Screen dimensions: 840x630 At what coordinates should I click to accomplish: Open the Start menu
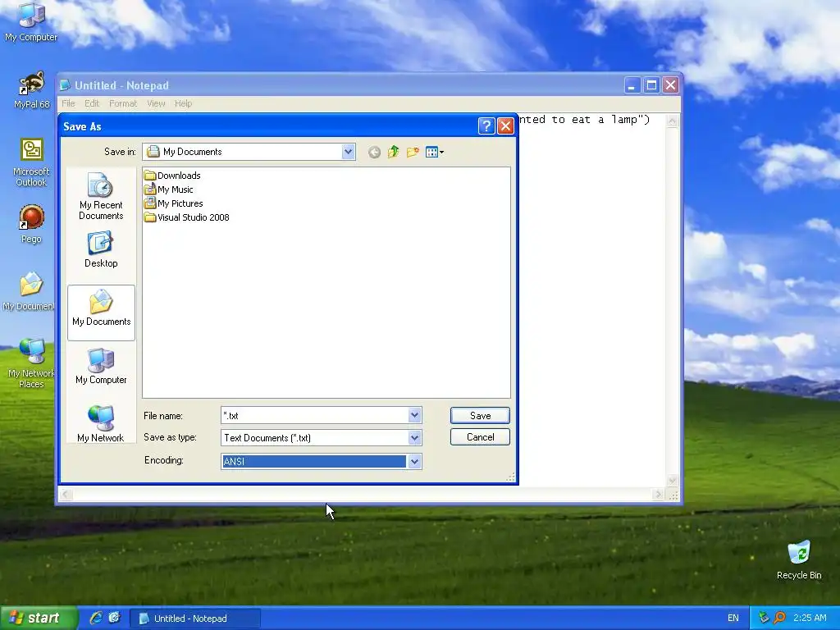pyautogui.click(x=39, y=618)
